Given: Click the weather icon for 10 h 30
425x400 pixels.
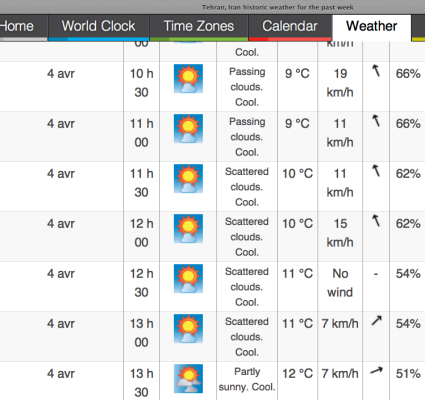Looking at the screenshot, I should 188,78.
